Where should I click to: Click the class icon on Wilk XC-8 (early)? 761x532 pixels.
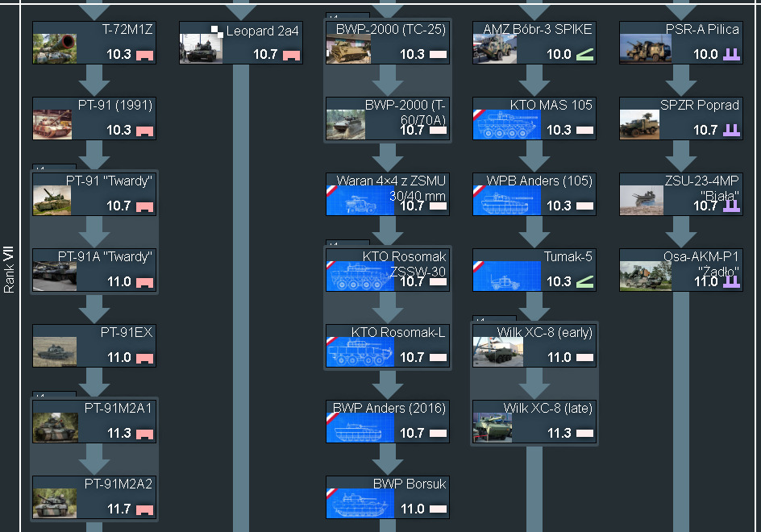[x=584, y=357]
